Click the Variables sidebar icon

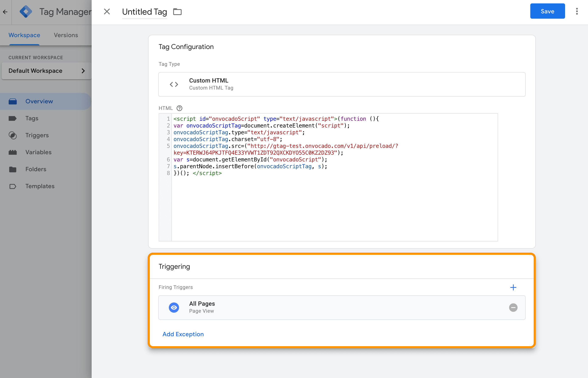click(x=13, y=152)
